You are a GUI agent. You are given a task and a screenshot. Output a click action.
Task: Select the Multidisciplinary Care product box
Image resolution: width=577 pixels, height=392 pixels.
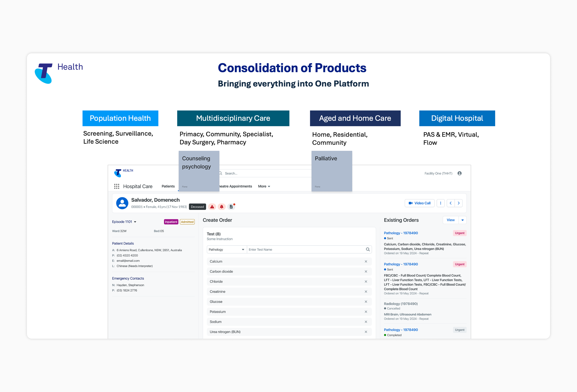coord(233,118)
